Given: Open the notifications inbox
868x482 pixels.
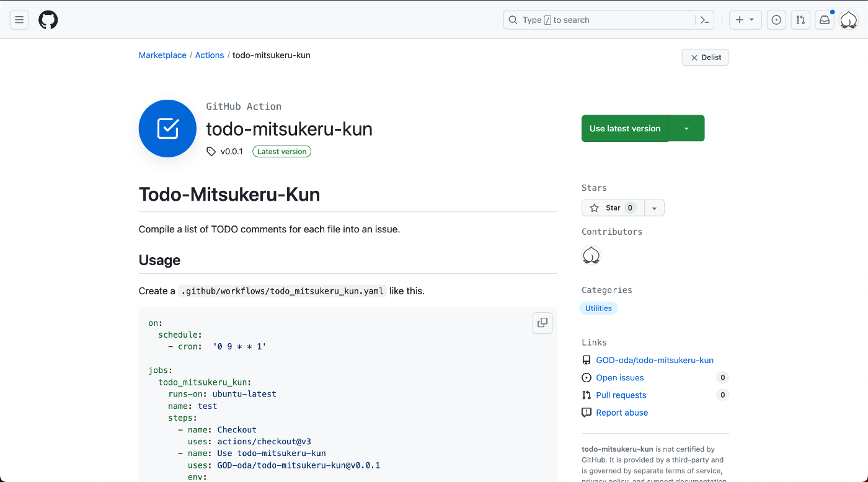Looking at the screenshot, I should (x=825, y=20).
